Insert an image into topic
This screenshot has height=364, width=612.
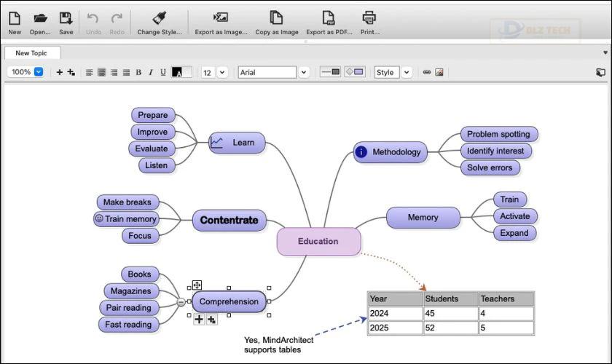tap(439, 72)
